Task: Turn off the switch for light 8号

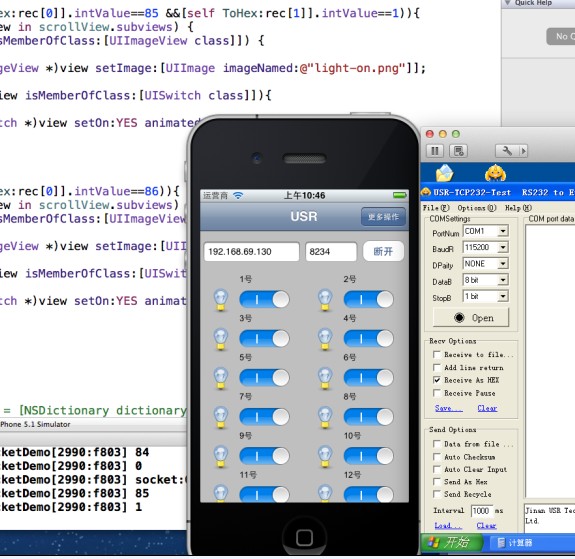Action: coord(368,417)
